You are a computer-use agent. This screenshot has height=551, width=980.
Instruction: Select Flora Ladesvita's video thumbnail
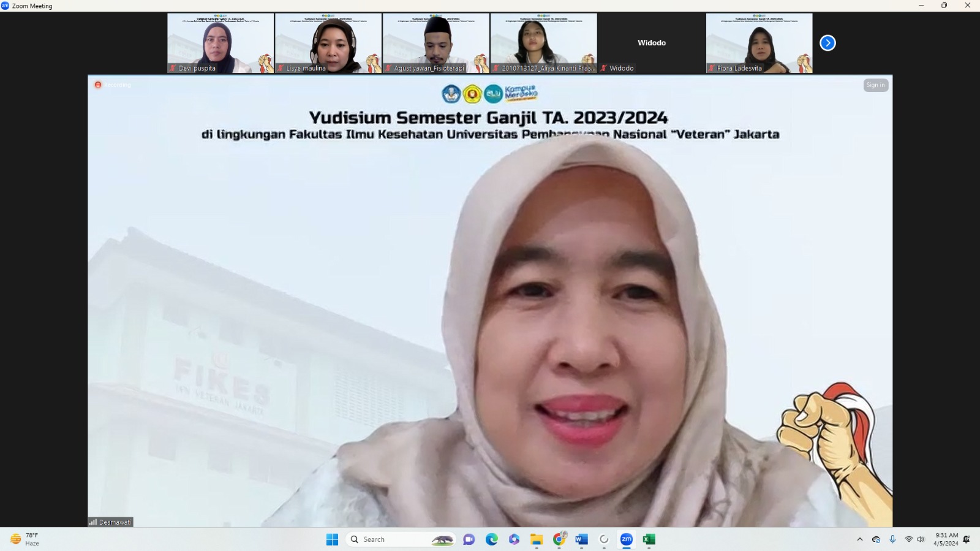tap(759, 43)
